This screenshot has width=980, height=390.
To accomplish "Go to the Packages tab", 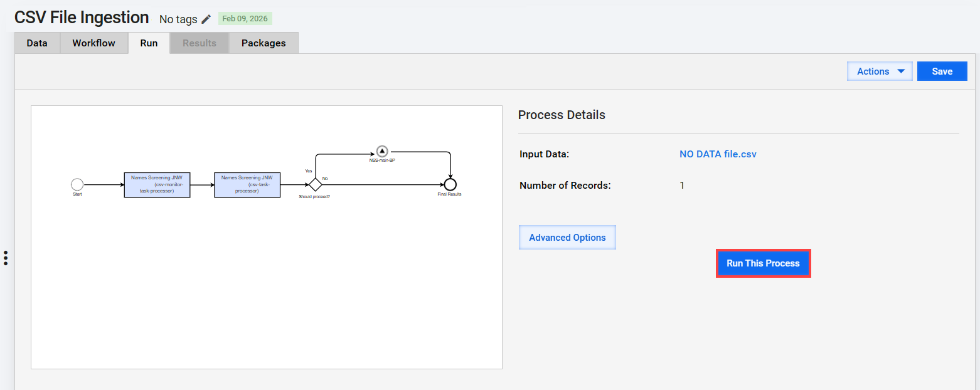I will pos(264,43).
